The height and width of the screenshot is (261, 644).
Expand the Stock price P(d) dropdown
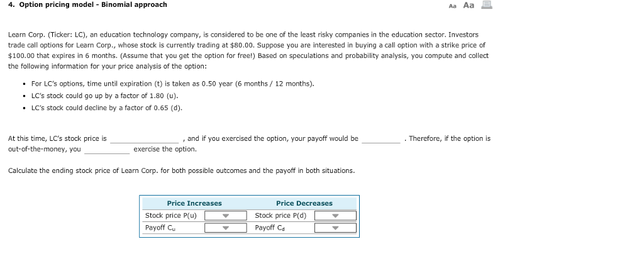coord(335,215)
